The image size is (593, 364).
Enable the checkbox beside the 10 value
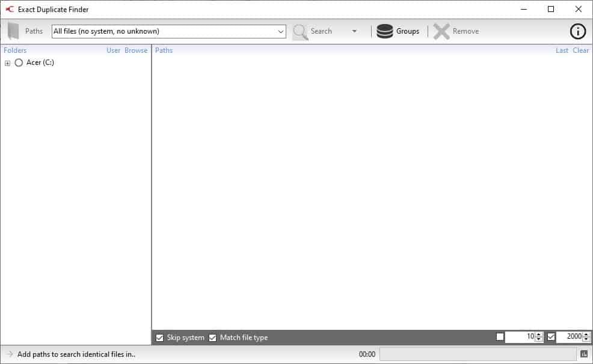click(500, 336)
